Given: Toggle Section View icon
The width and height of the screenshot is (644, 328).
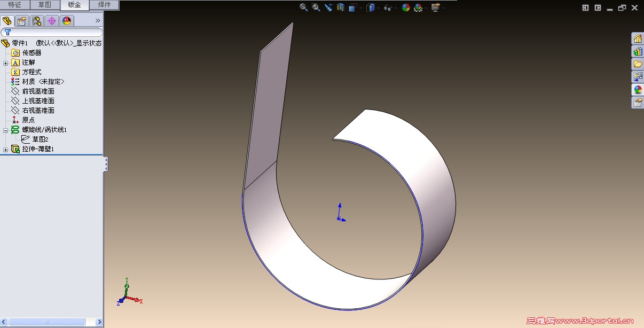Looking at the screenshot, I should [341, 7].
